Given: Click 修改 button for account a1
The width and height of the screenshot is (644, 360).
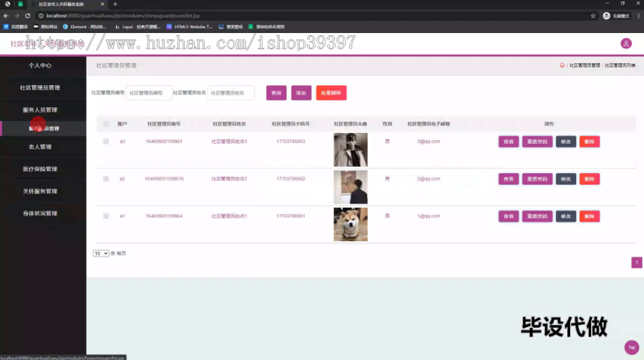Looking at the screenshot, I should tap(566, 217).
